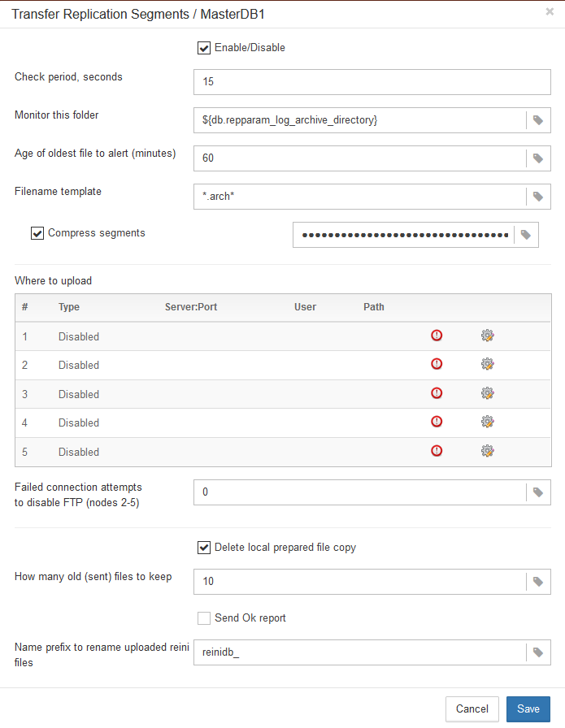The image size is (565, 728).
Task: Click the Failed connection attempts input field
Action: (x=359, y=492)
